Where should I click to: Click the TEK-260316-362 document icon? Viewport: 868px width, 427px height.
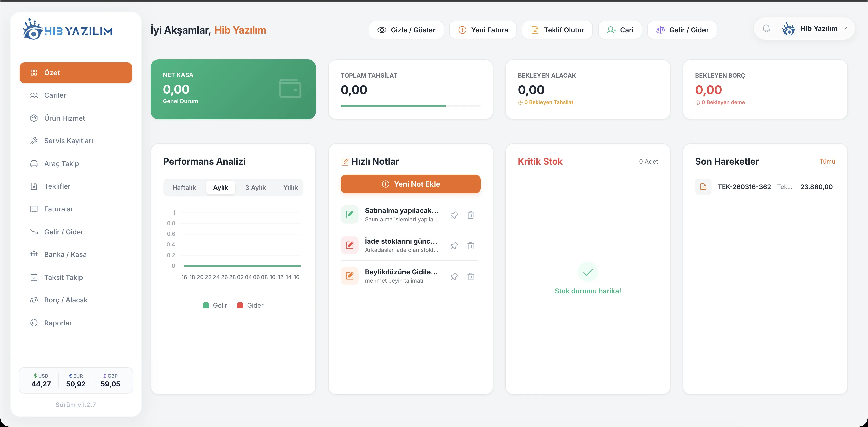coord(703,187)
